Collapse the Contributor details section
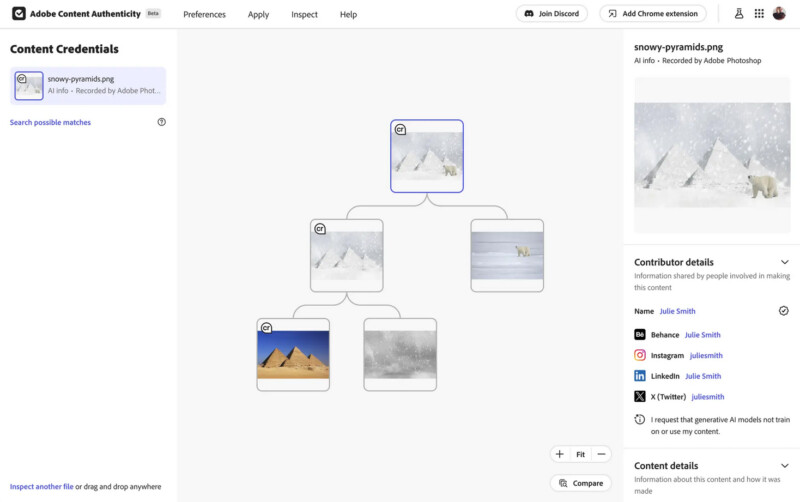 point(785,262)
